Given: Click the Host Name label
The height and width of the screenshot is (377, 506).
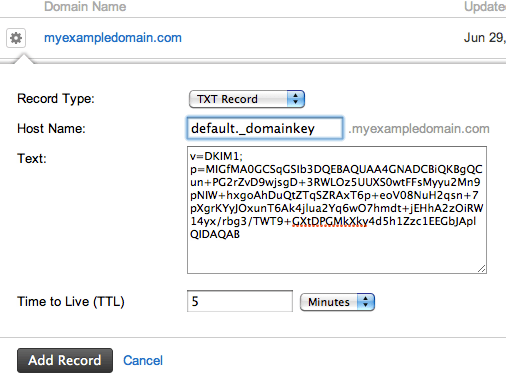Looking at the screenshot, I should pyautogui.click(x=51, y=128).
